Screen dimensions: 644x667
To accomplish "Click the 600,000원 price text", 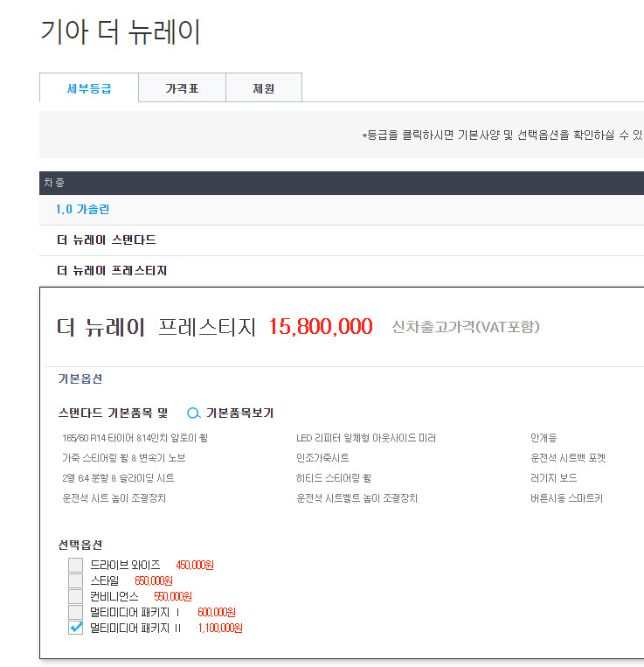I will 217,612.
